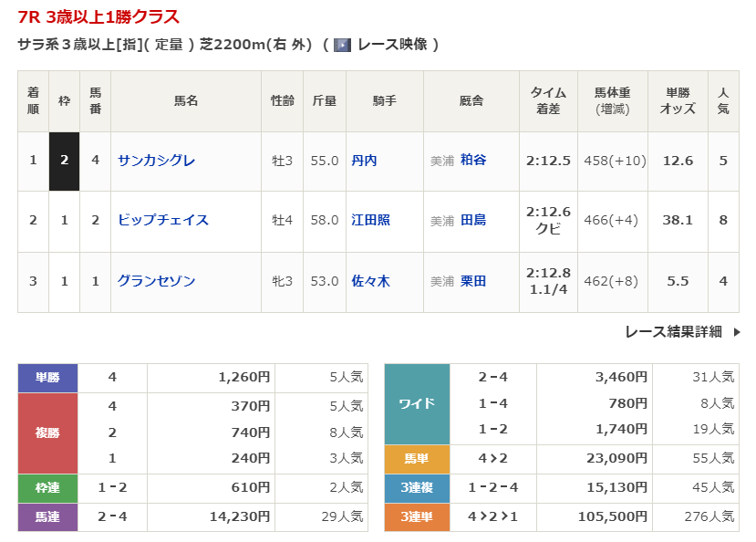
Task: Click the black frame number 2 box
Action: tap(64, 161)
